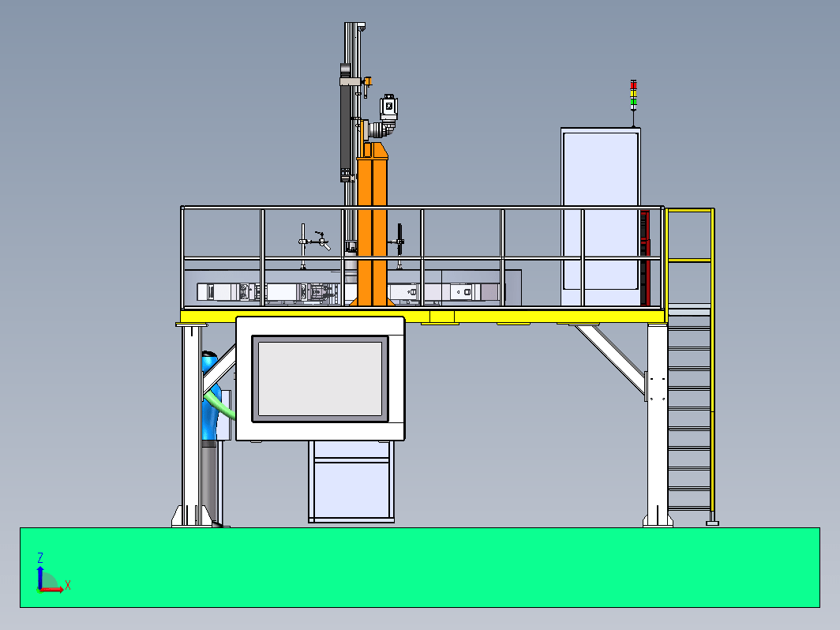Select the staircase steps
Viewport: 840px width, 630px height.
[x=689, y=417]
